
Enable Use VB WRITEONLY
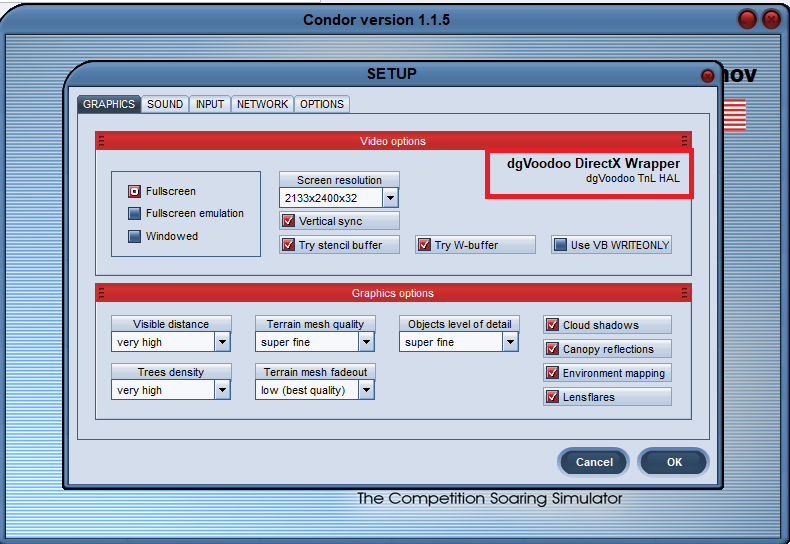pos(561,245)
